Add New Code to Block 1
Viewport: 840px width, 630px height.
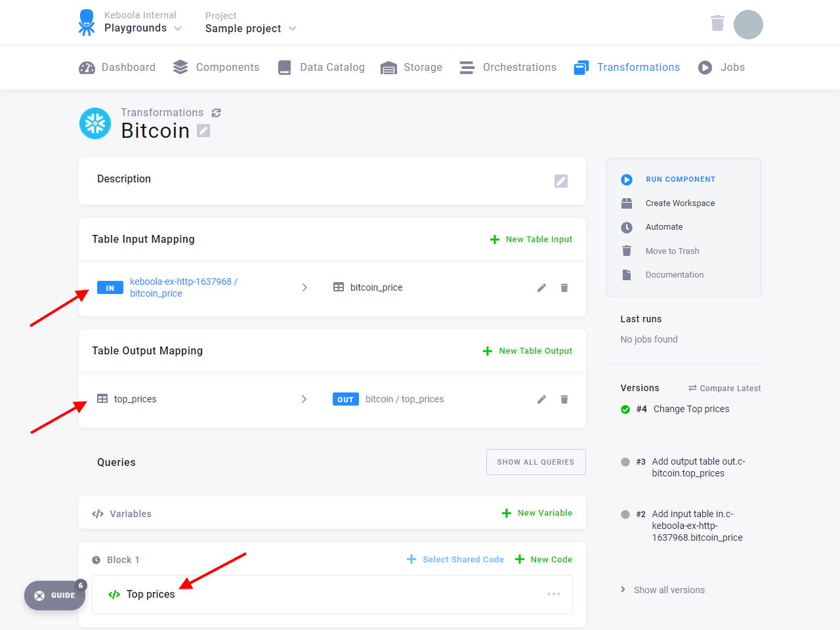click(543, 560)
